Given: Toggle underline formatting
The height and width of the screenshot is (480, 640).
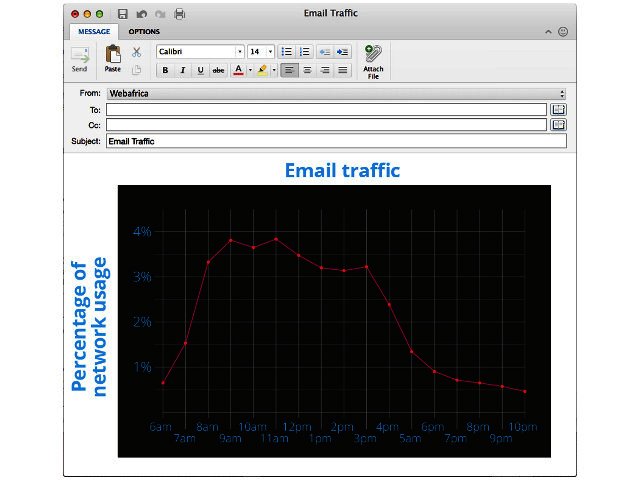Looking at the screenshot, I should (x=200, y=70).
